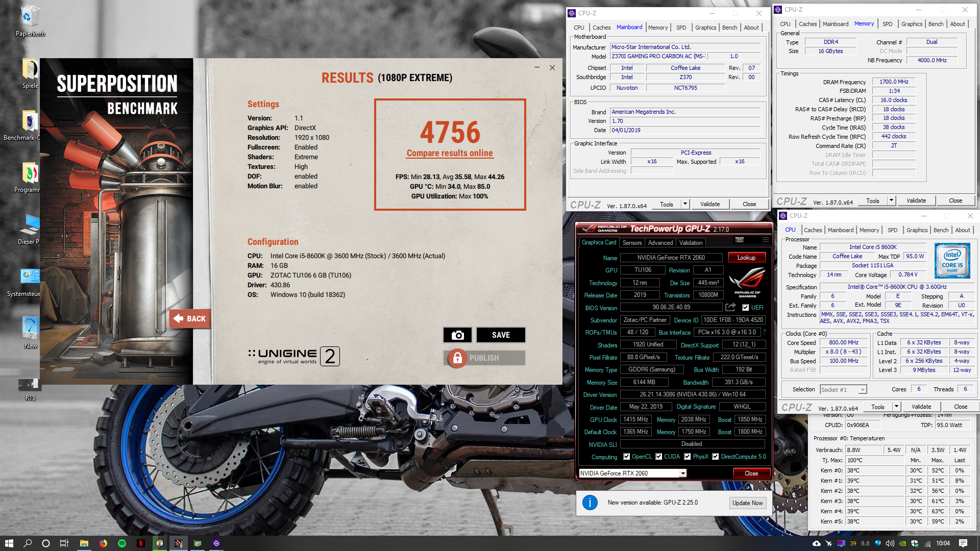Open the GPU-Z hamburger menu
This screenshot has width=980, height=551.
(765, 240)
